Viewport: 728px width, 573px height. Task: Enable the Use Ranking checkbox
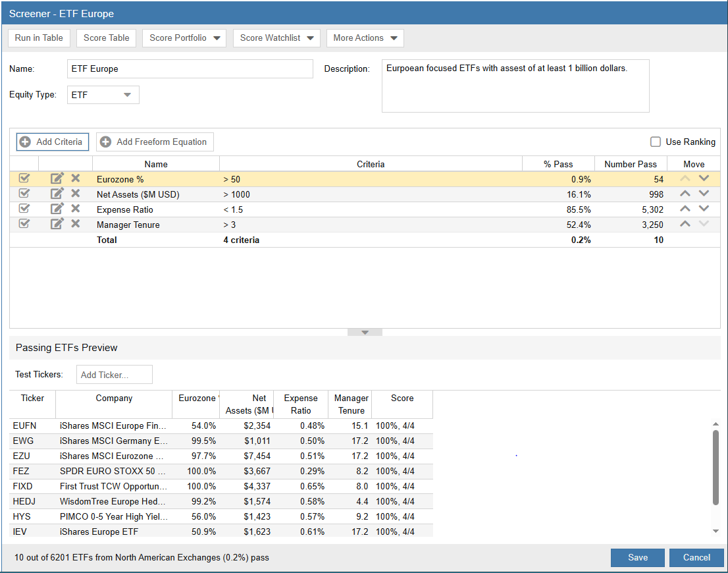[x=656, y=142]
